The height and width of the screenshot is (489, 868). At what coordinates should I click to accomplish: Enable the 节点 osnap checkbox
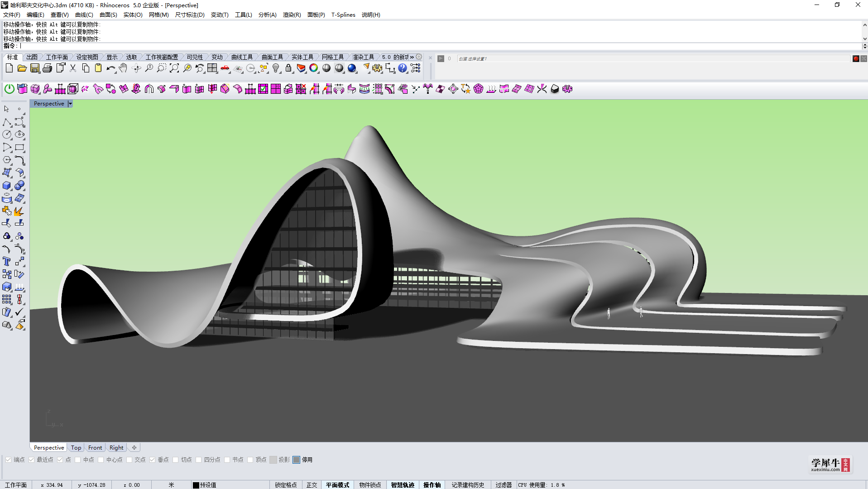[227, 460]
